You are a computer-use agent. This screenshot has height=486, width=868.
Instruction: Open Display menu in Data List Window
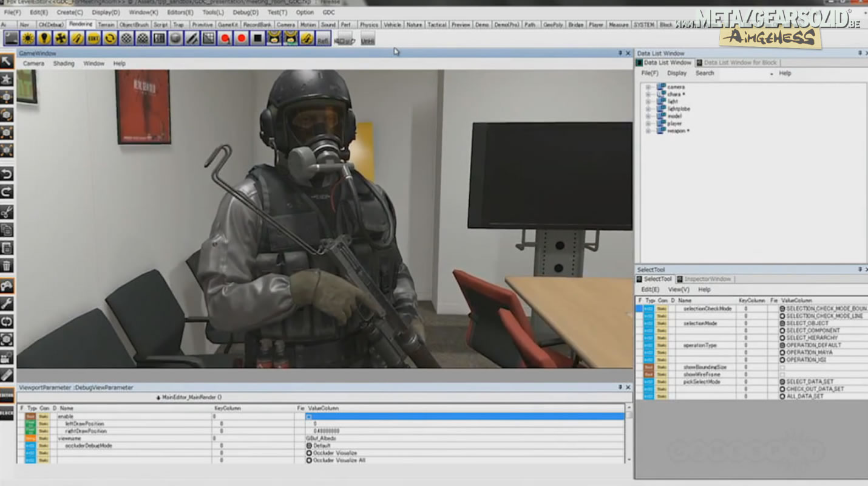pyautogui.click(x=677, y=73)
